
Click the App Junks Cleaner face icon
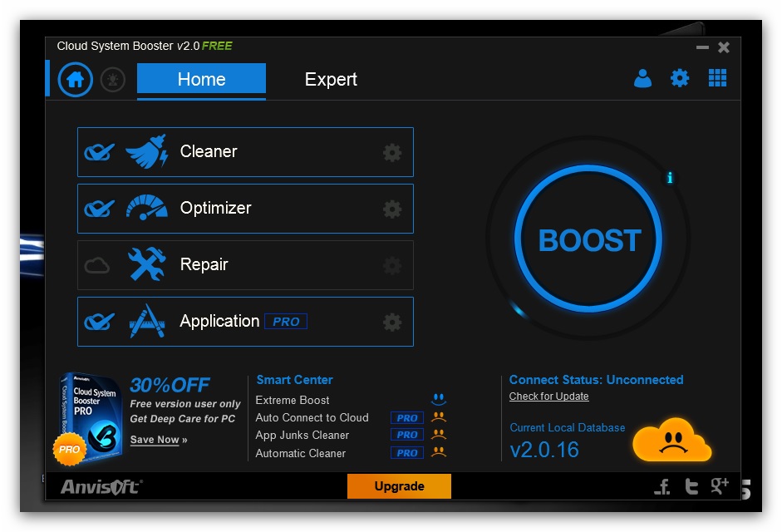click(439, 434)
